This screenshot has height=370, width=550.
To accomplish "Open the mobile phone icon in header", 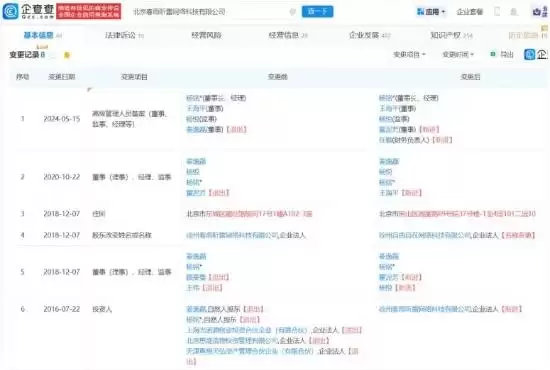I will tap(497, 12).
